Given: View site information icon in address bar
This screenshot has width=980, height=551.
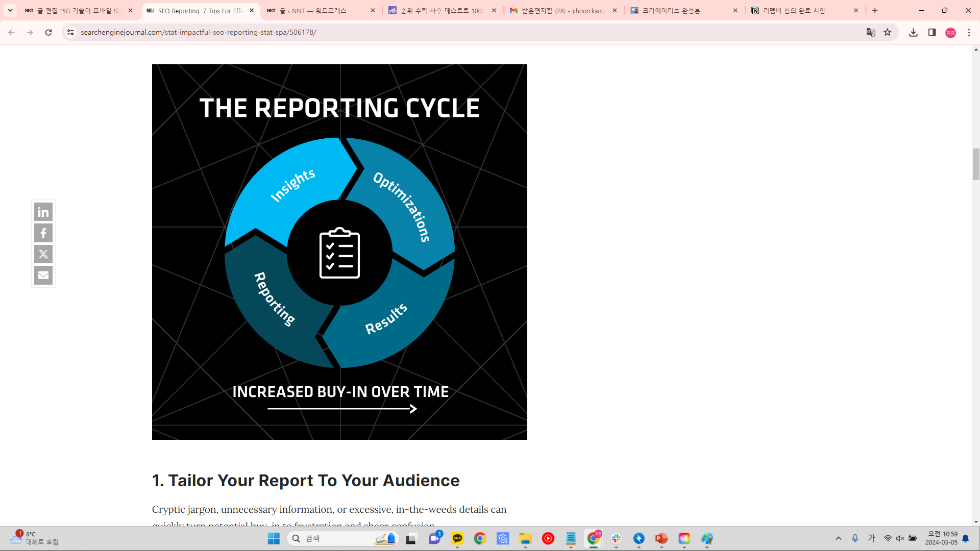Looking at the screenshot, I should (70, 32).
